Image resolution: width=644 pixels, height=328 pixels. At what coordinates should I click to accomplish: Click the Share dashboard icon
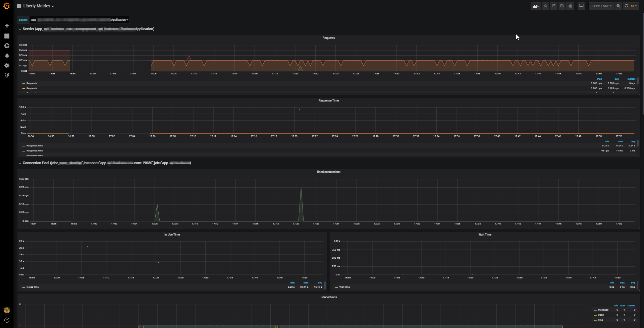pos(554,6)
